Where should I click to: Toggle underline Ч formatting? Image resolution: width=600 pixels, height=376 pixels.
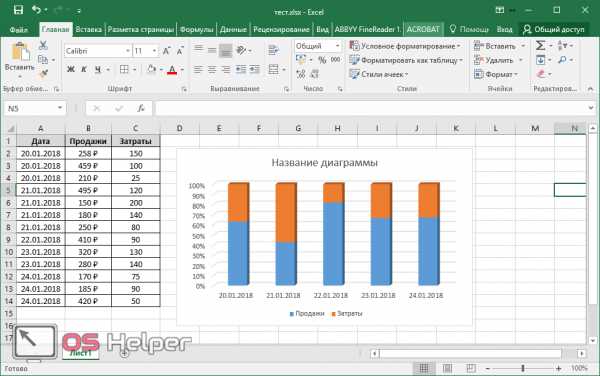point(98,70)
